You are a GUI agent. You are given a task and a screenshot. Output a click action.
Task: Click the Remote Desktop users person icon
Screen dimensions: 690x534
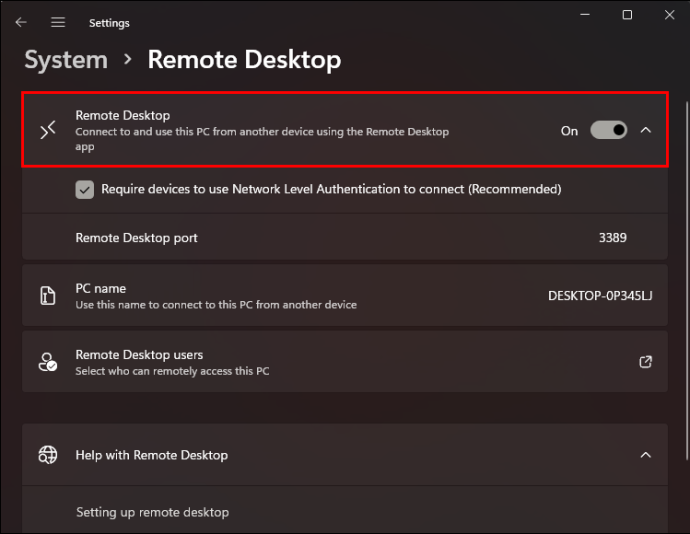point(48,362)
